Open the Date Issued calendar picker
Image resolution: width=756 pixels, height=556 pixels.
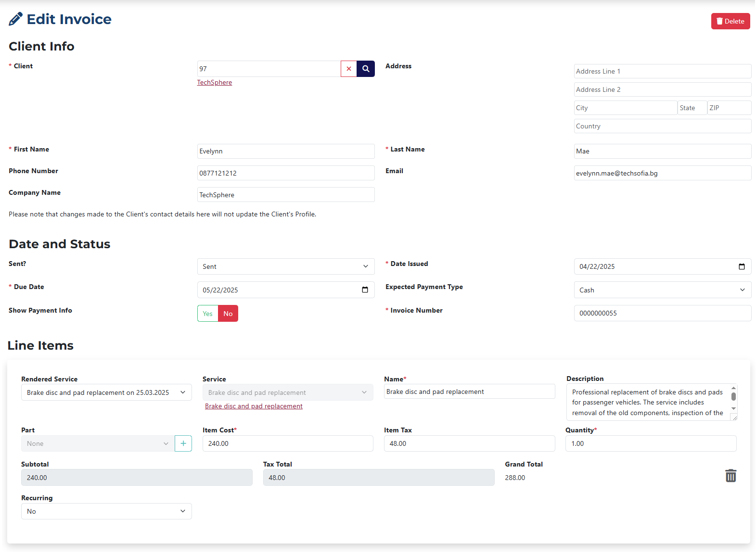coord(742,266)
